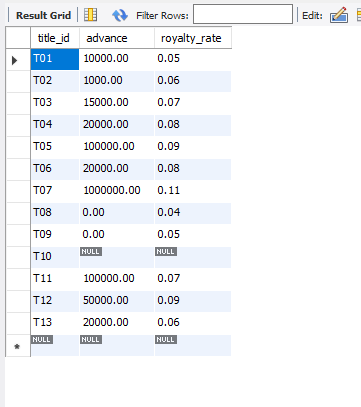This screenshot has height=407, width=361.
Task: Select the T07 title_id cell
Action: coord(55,191)
